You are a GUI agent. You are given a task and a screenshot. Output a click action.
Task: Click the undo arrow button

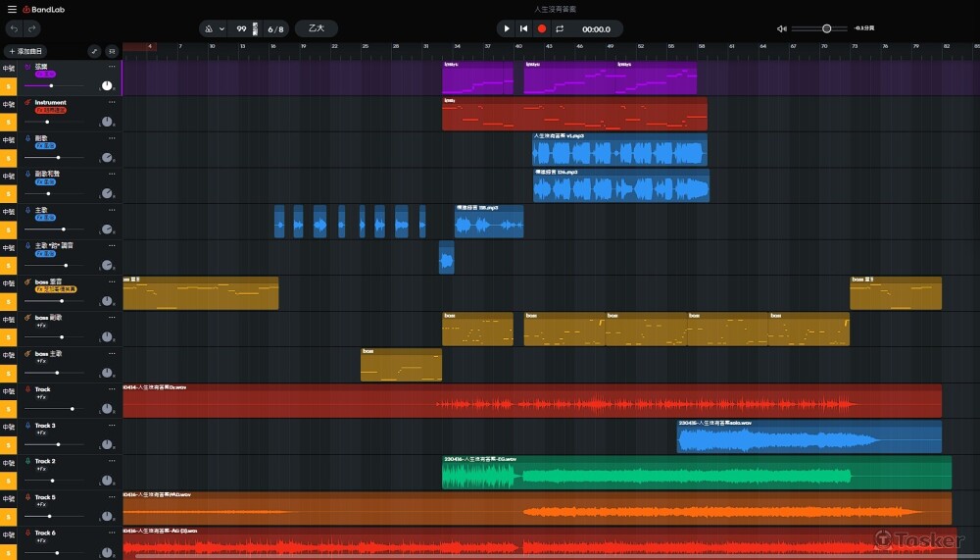click(x=13, y=28)
